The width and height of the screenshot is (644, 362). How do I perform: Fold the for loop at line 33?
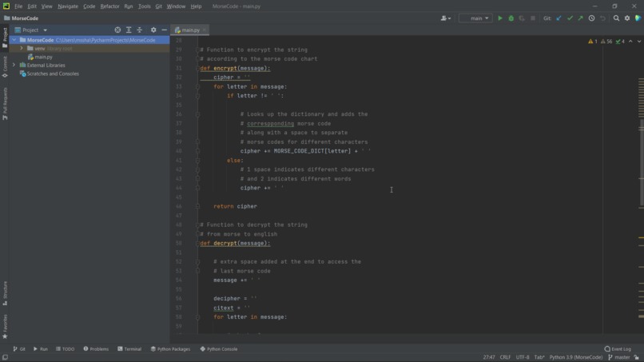pos(197,86)
